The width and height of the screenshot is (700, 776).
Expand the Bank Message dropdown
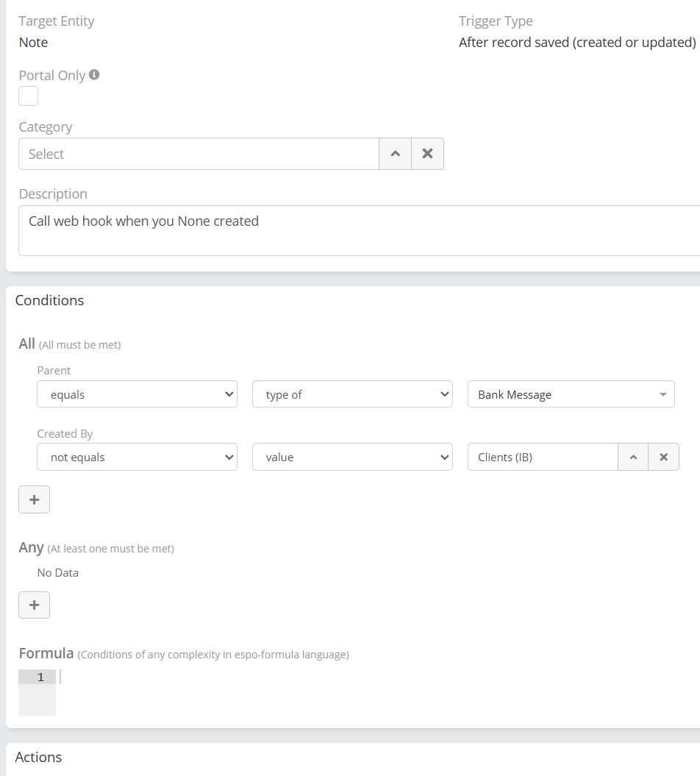coord(571,394)
